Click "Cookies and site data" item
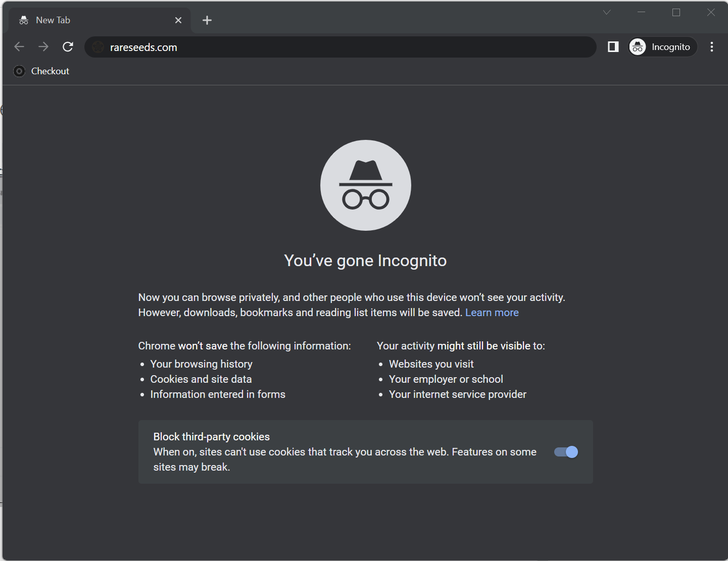This screenshot has width=728, height=561. coord(201,379)
